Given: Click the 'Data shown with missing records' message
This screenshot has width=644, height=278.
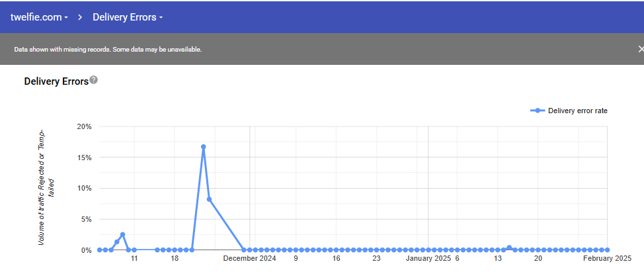Looking at the screenshot, I should 108,50.
